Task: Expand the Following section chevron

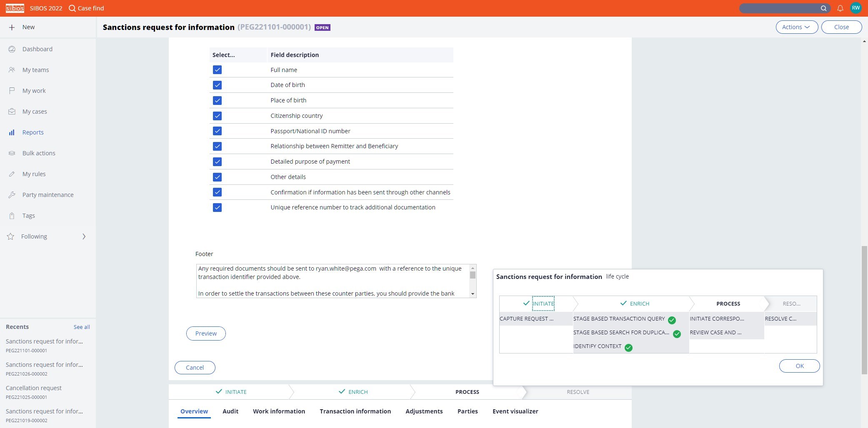Action: pyautogui.click(x=84, y=236)
